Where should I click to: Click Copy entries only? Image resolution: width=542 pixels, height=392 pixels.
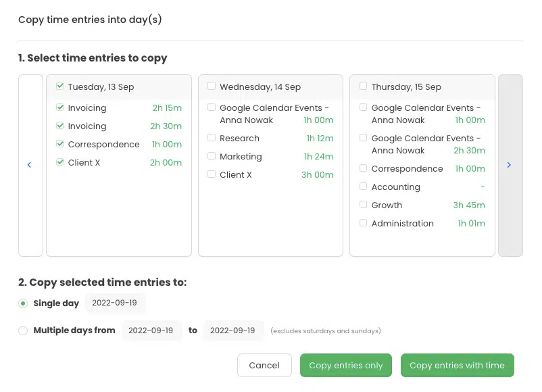[346, 366]
